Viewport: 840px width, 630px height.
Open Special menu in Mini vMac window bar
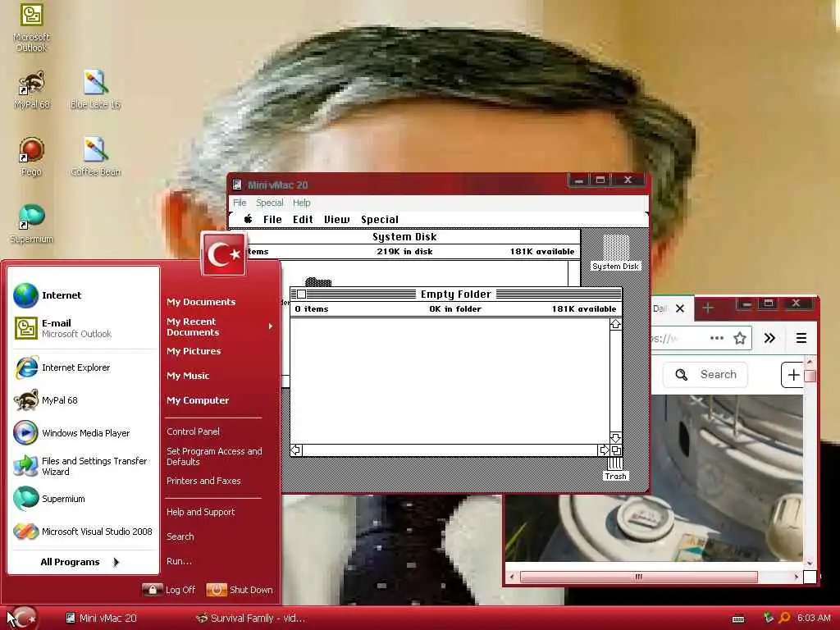coord(269,203)
